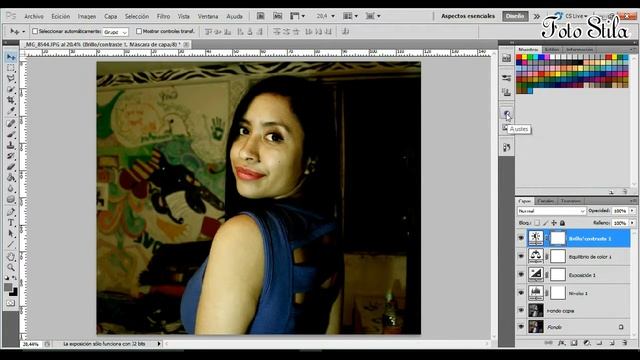Click the Equilibrio de color adjustment icon

pos(536,256)
